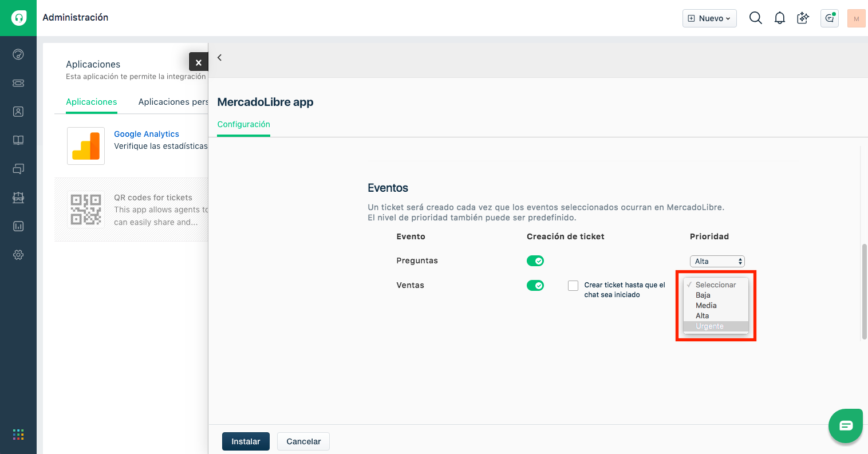Click the Eventos section heading

388,188
